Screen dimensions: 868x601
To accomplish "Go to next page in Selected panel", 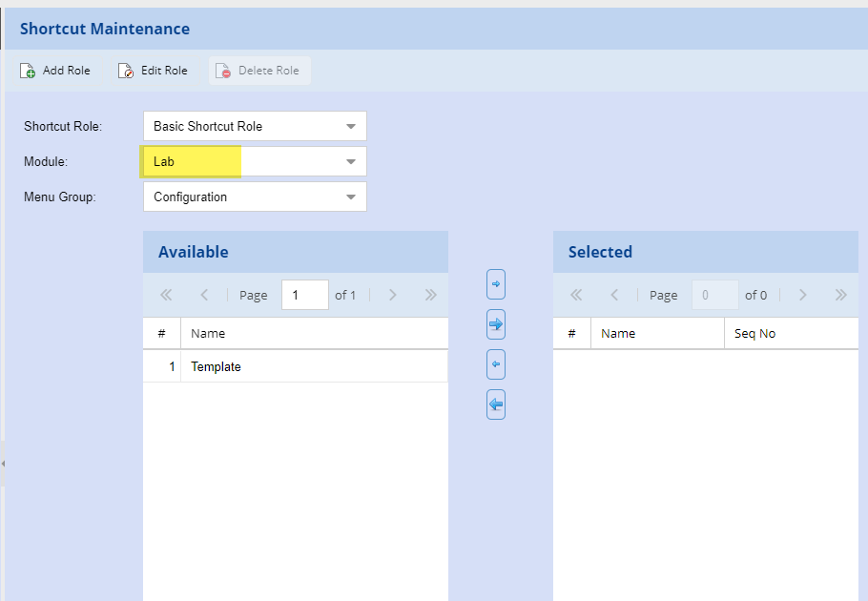I will [802, 295].
